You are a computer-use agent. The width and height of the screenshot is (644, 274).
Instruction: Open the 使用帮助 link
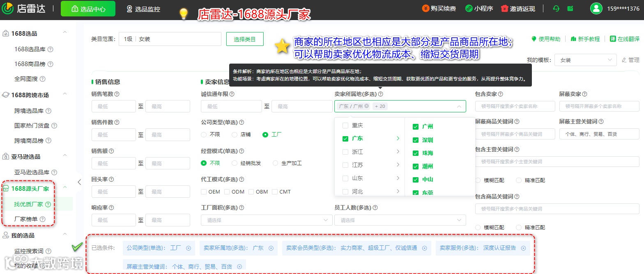coord(546,39)
